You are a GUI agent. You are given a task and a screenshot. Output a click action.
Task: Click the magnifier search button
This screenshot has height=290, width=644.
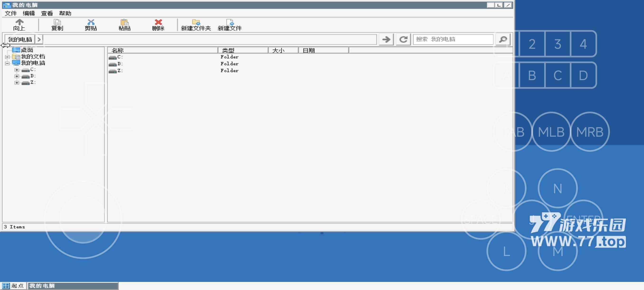pos(503,39)
